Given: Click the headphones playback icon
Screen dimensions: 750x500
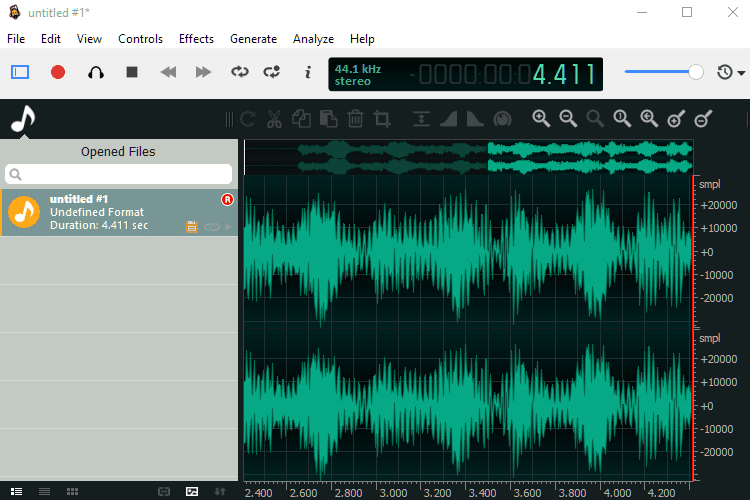Looking at the screenshot, I should 96,72.
